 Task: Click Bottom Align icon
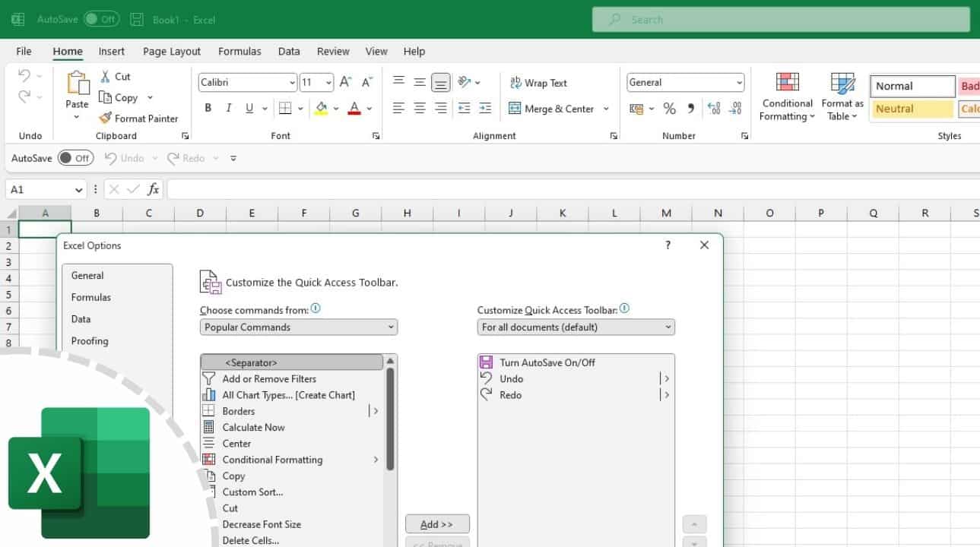pos(441,82)
